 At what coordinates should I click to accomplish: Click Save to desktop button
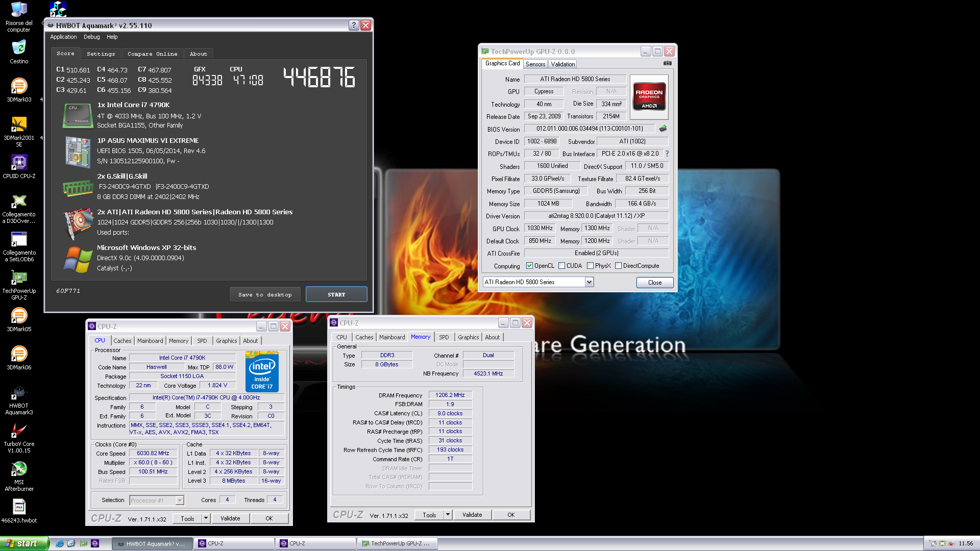pos(265,294)
